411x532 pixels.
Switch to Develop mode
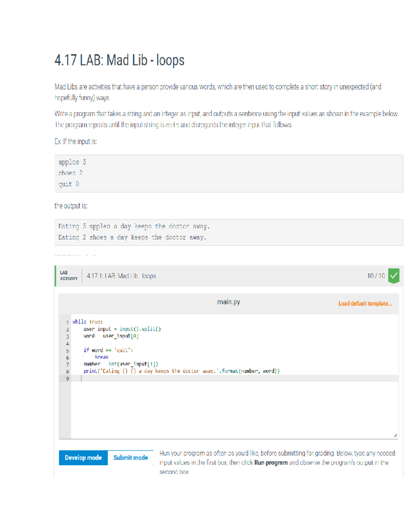point(83,458)
